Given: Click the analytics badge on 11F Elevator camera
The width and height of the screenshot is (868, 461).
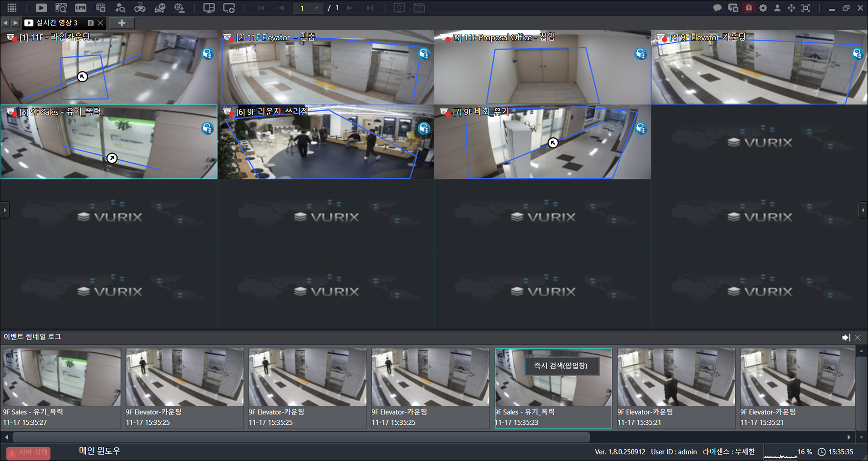Looking at the screenshot, I should (x=424, y=53).
